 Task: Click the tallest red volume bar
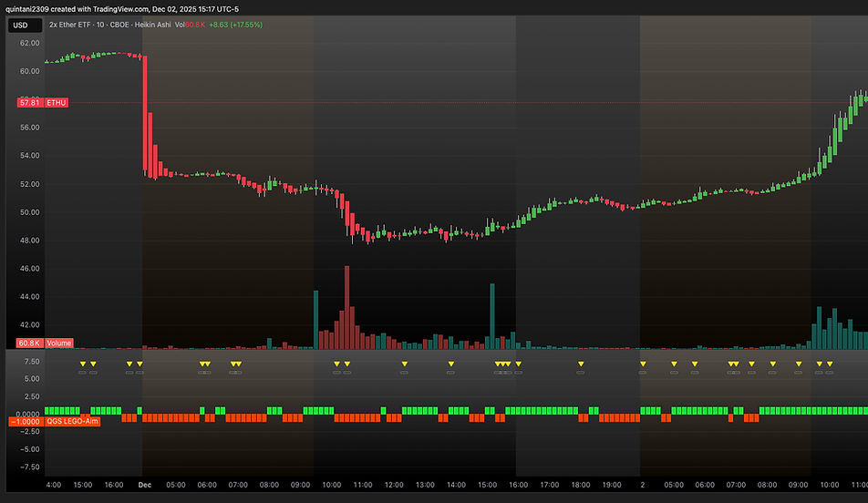pos(347,307)
